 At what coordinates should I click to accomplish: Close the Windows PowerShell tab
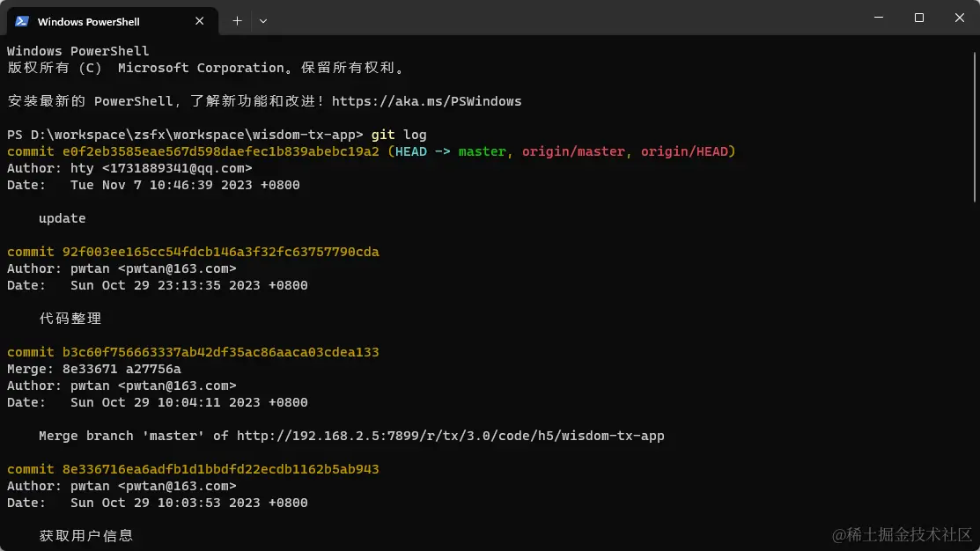[x=201, y=21]
